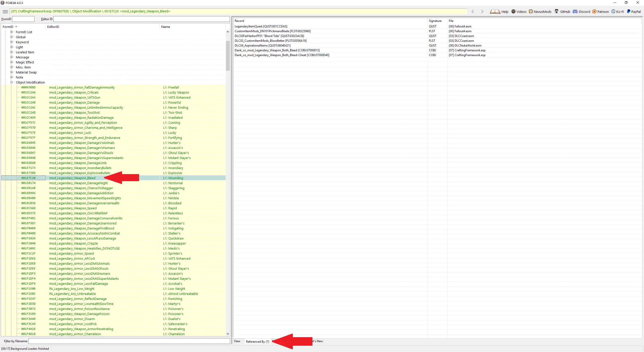This screenshot has width=644, height=352.
Task: Click the tree vertical scrollbar thumb
Action: (x=228, y=56)
